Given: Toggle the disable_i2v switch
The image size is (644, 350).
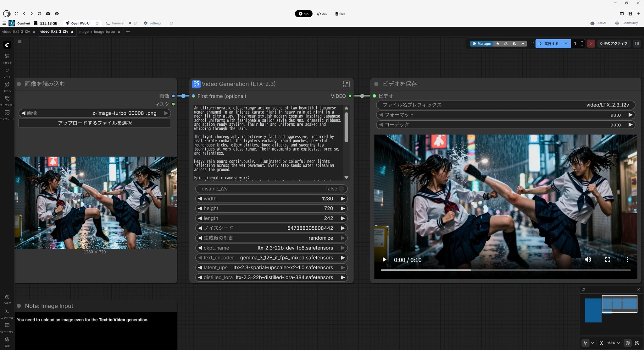Looking at the screenshot, I should click(341, 189).
